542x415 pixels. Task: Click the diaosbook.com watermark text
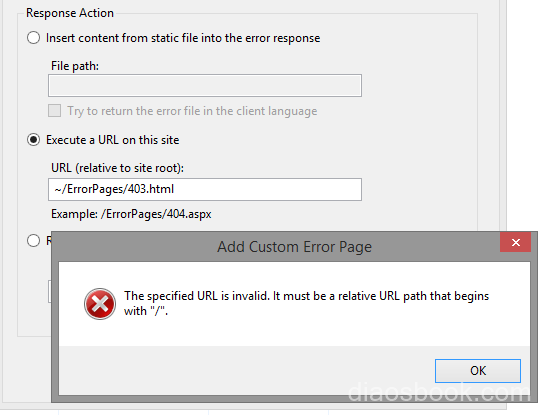[x=439, y=392]
